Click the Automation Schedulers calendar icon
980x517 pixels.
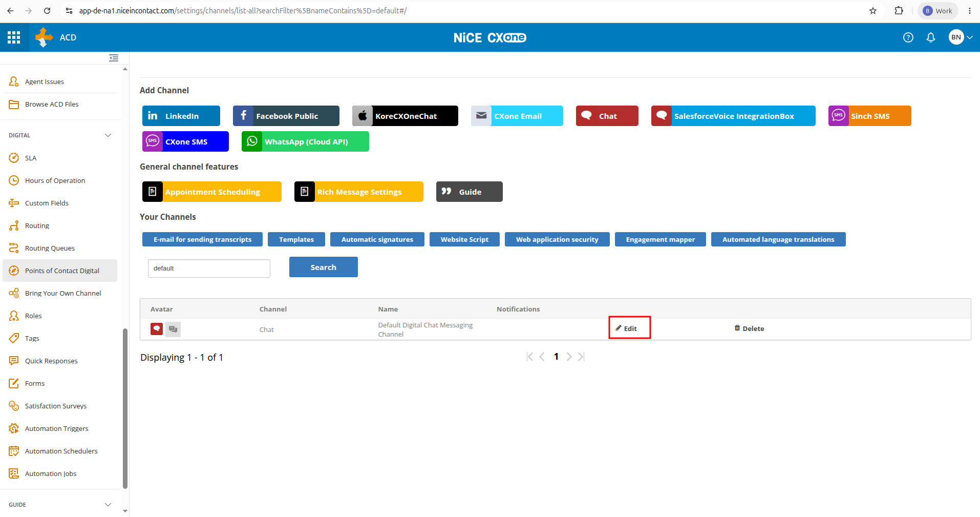coord(14,451)
